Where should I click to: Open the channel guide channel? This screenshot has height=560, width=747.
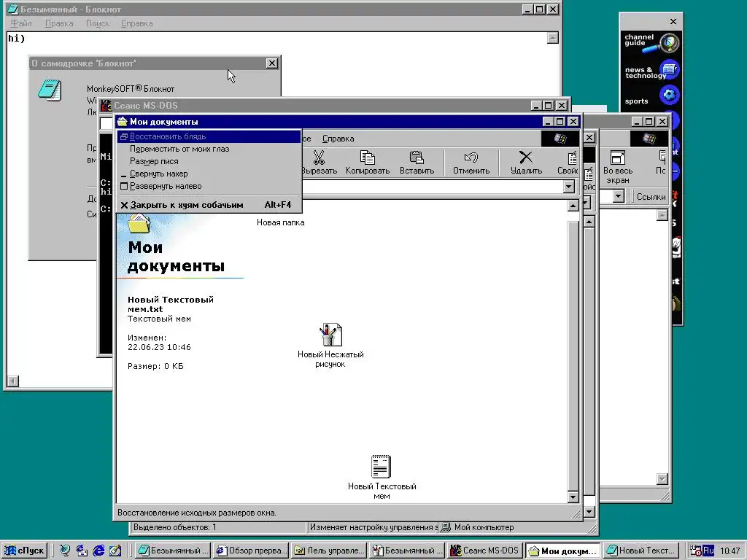pos(651,43)
